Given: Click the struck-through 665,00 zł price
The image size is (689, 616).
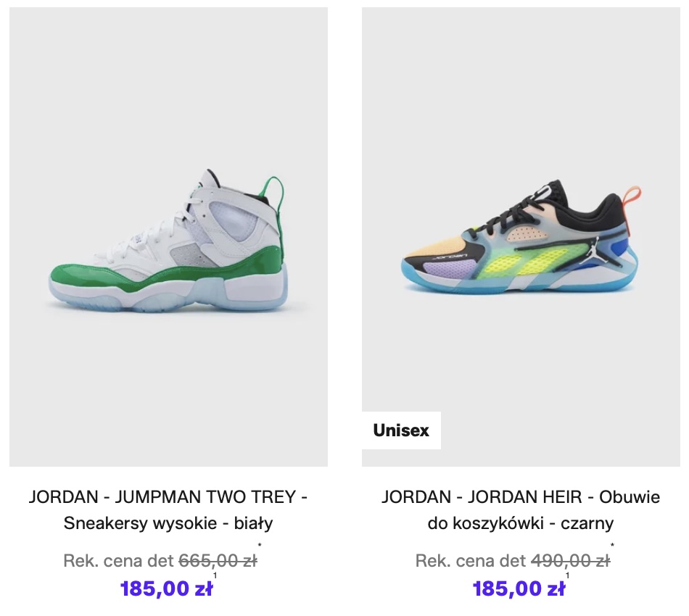Looking at the screenshot, I should coord(218,561).
